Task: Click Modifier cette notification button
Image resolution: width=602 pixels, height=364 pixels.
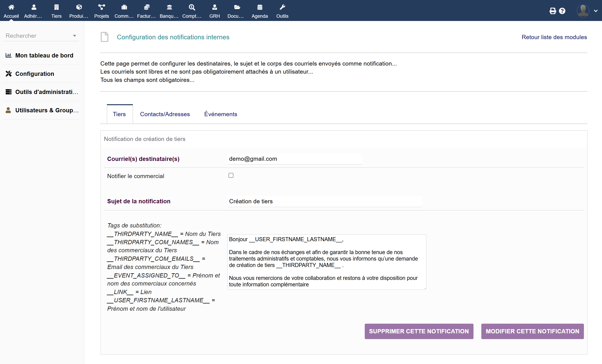Action: (532, 331)
